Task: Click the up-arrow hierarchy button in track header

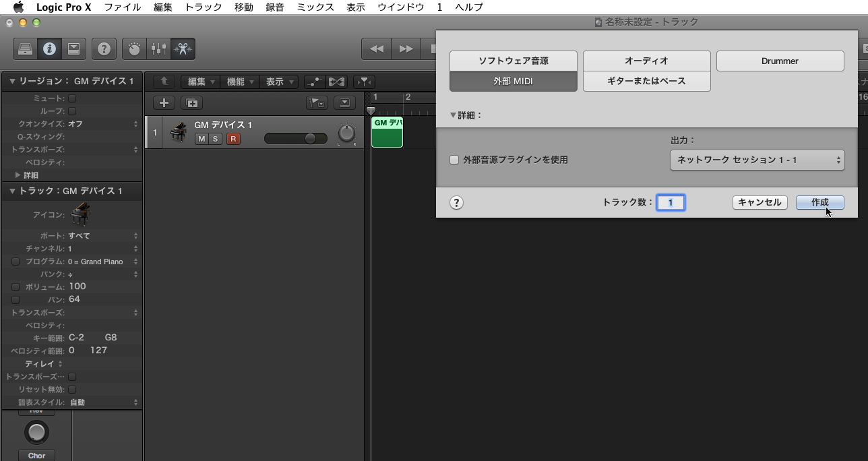Action: pos(164,82)
